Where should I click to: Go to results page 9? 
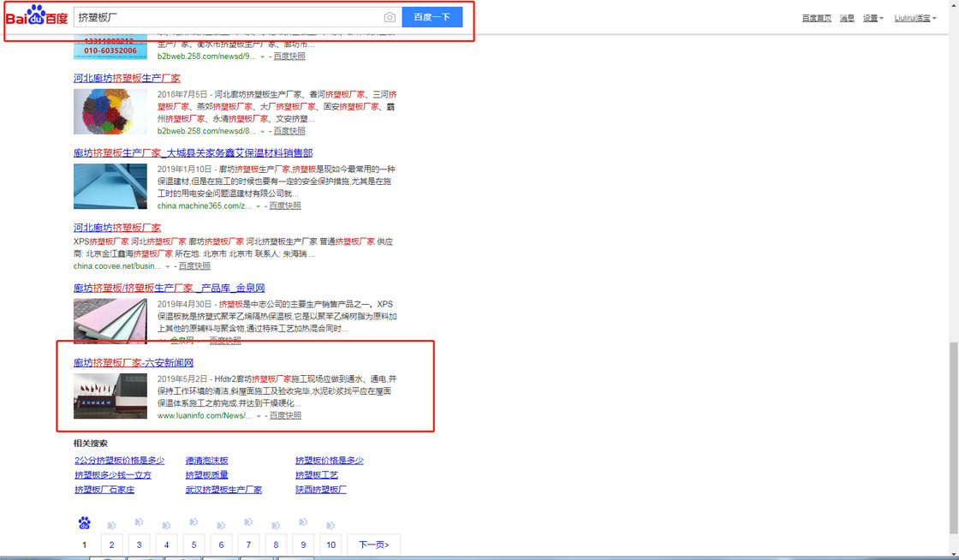tap(303, 545)
